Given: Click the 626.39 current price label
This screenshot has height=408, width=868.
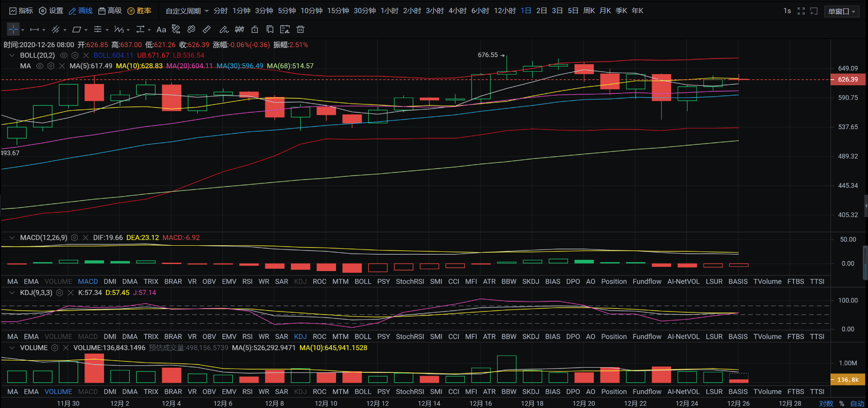Looking at the screenshot, I should click(847, 80).
